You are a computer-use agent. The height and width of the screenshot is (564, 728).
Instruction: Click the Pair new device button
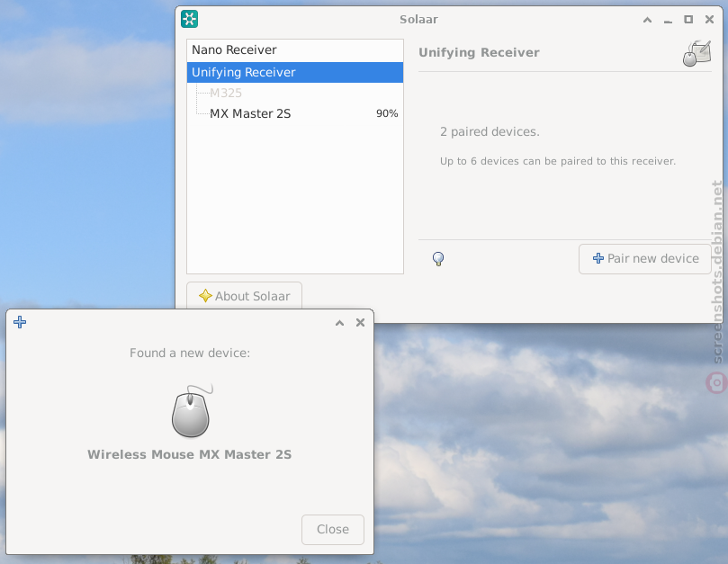(644, 258)
